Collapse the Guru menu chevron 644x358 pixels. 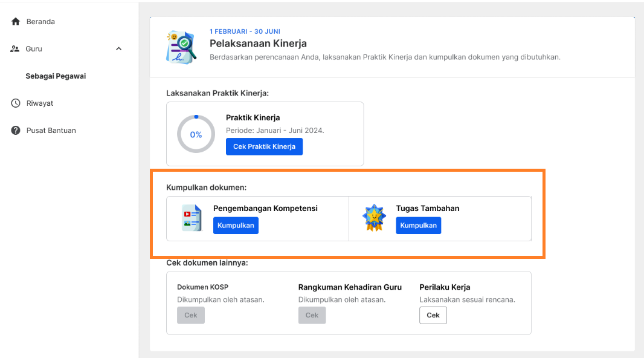[118, 49]
